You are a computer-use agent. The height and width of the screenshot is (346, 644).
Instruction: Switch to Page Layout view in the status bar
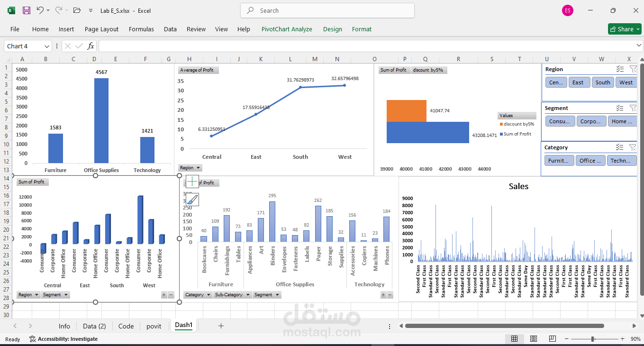(x=533, y=338)
